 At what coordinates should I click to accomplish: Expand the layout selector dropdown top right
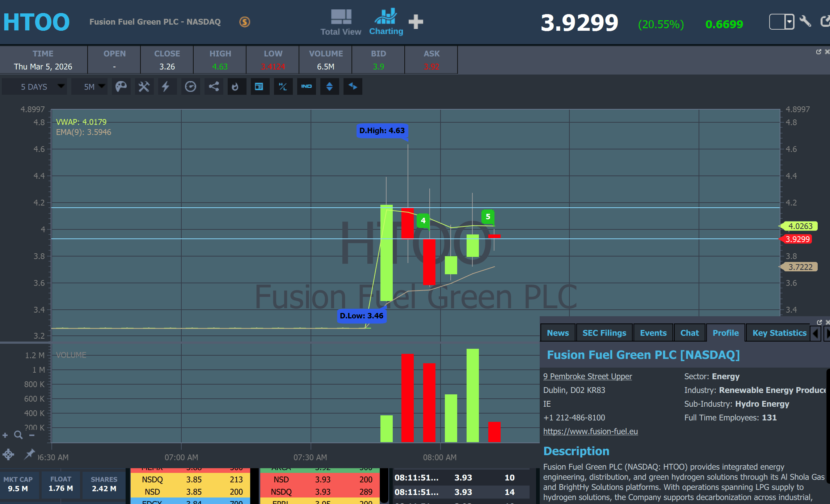coord(789,22)
